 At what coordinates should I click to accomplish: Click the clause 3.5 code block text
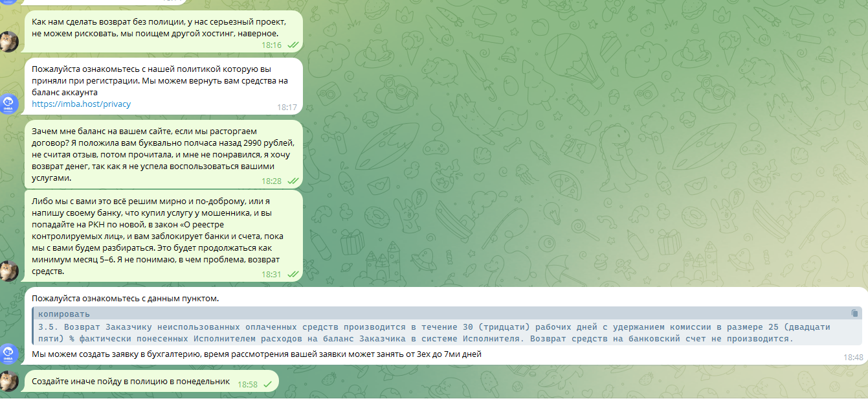coord(414,333)
